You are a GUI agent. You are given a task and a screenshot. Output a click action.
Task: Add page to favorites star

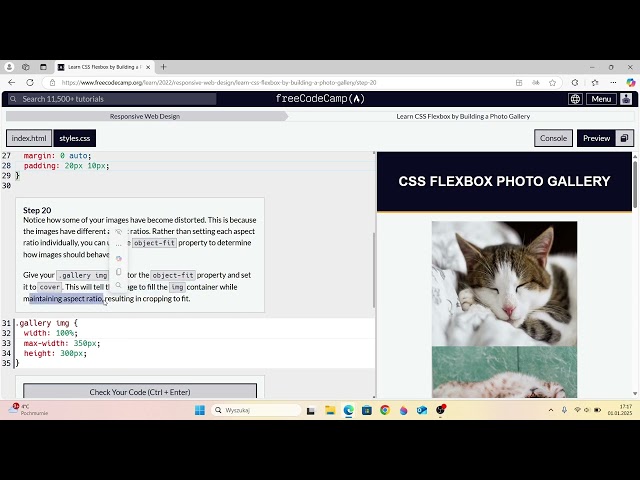point(552,82)
